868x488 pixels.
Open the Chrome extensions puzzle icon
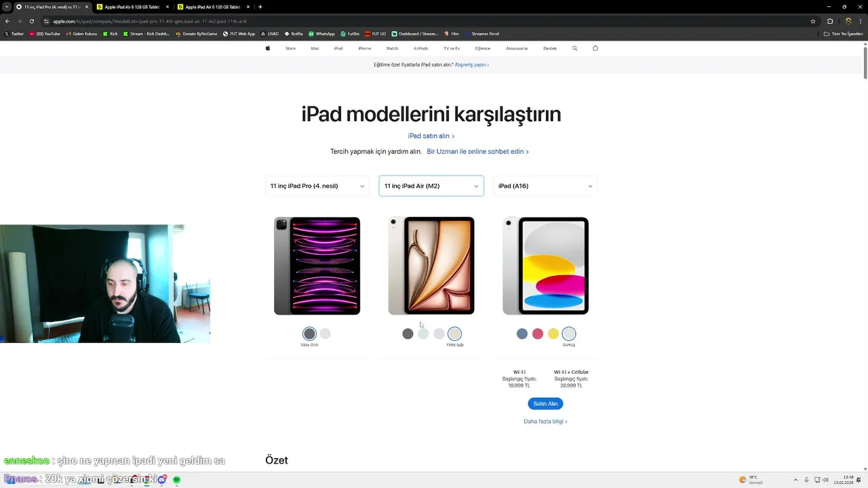tap(830, 21)
